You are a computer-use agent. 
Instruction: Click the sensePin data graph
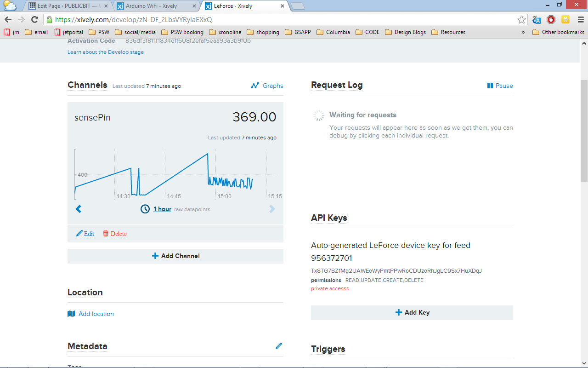[175, 174]
